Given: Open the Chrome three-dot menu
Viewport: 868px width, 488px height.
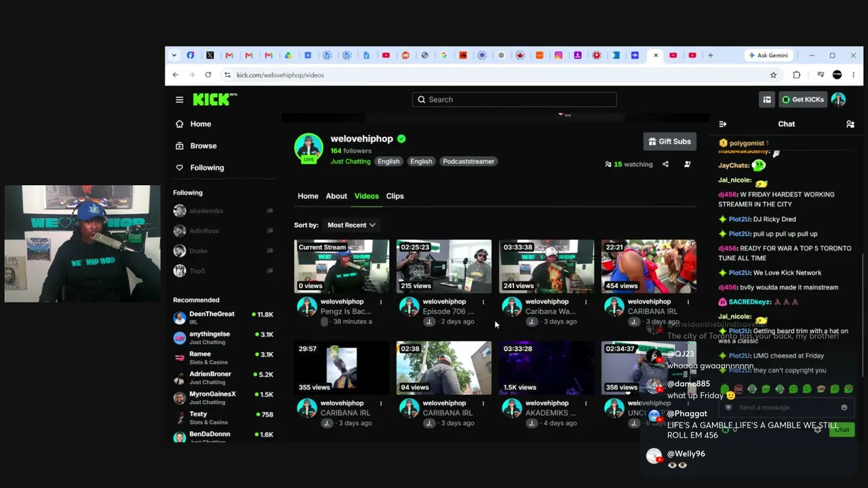Looking at the screenshot, I should [854, 75].
